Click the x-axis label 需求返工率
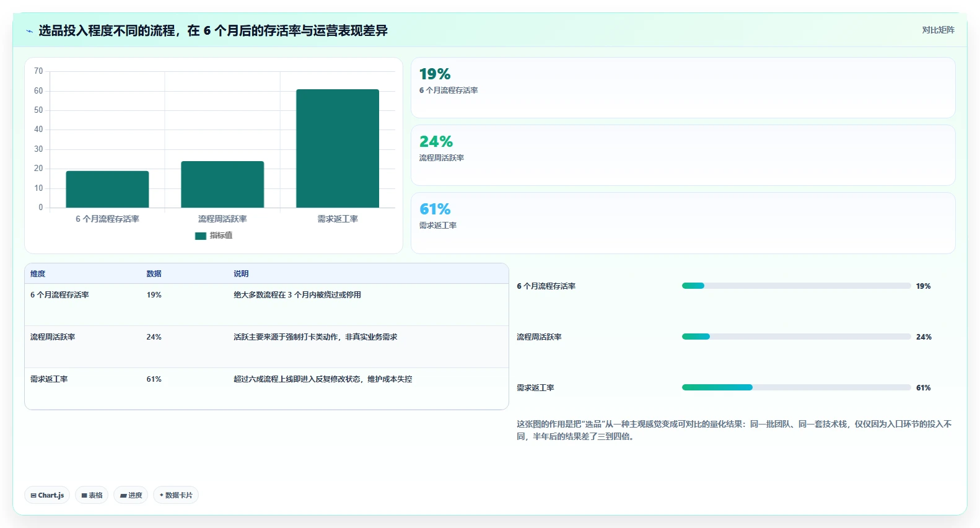 338,219
